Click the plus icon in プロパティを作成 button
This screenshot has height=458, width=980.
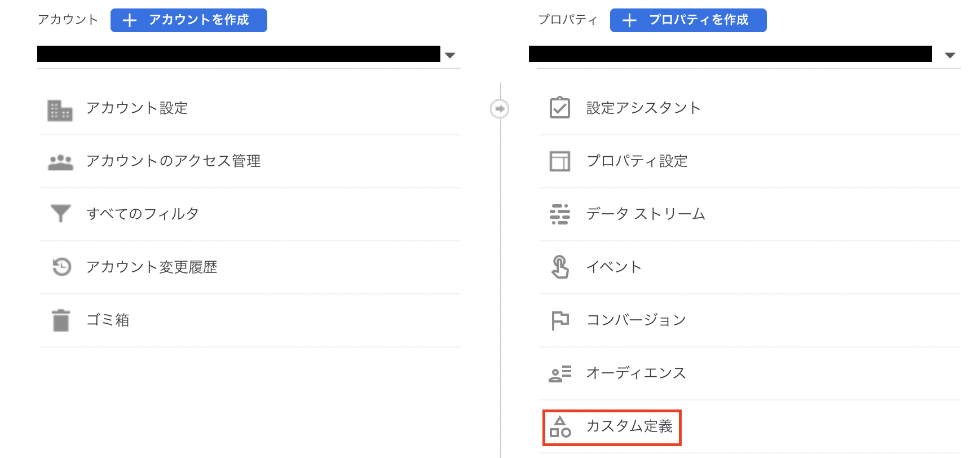pyautogui.click(x=629, y=20)
